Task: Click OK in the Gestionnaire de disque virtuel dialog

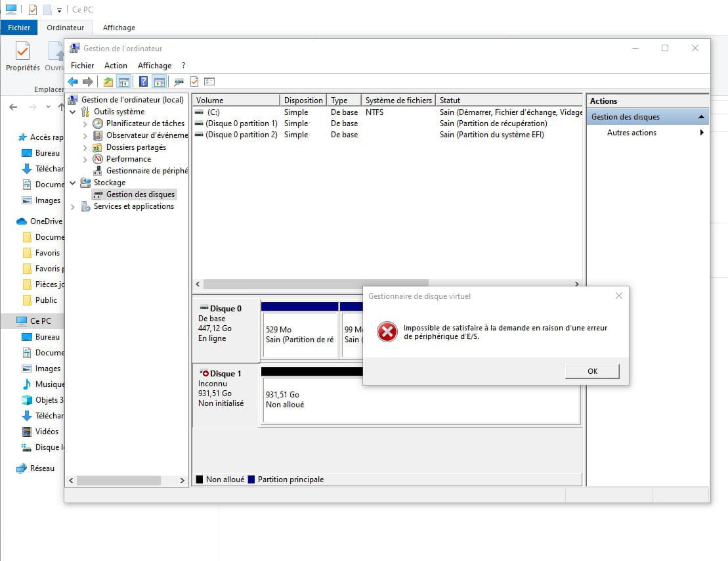Action: pos(592,371)
